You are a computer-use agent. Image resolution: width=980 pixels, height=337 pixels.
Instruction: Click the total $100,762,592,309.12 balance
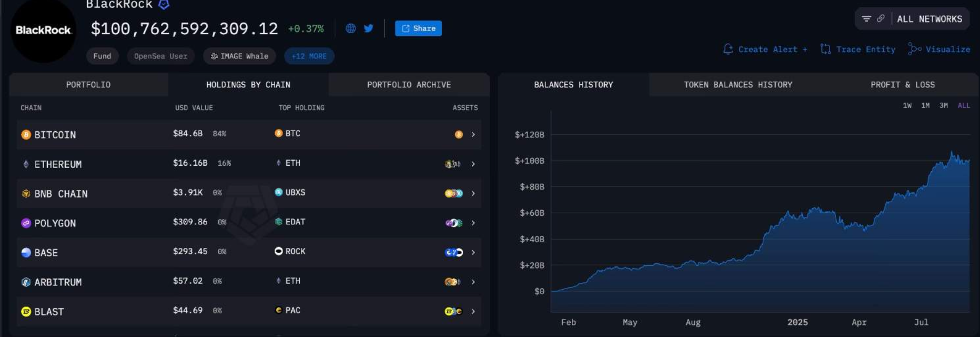(x=184, y=28)
